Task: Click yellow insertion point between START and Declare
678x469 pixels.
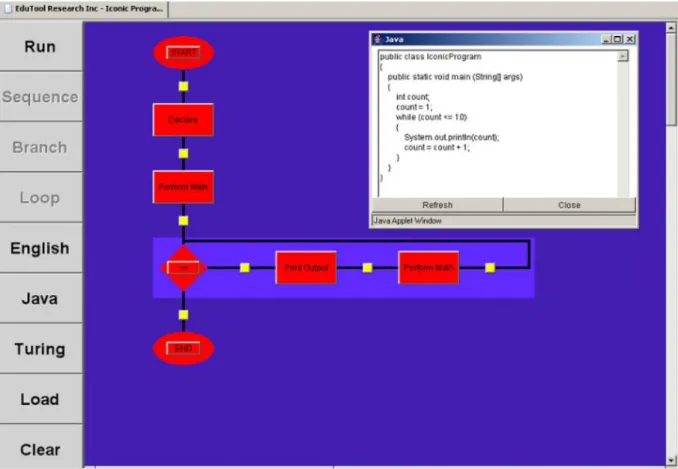Action: [183, 86]
